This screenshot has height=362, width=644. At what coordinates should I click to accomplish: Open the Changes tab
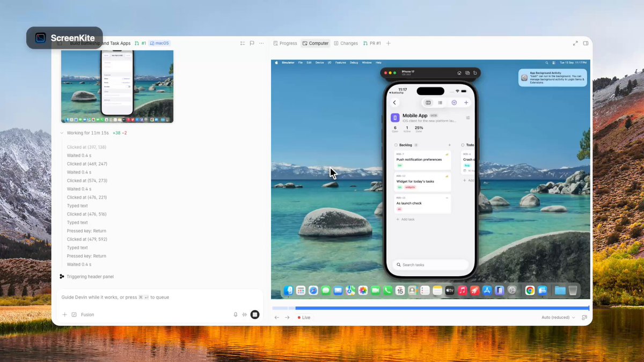[346, 43]
